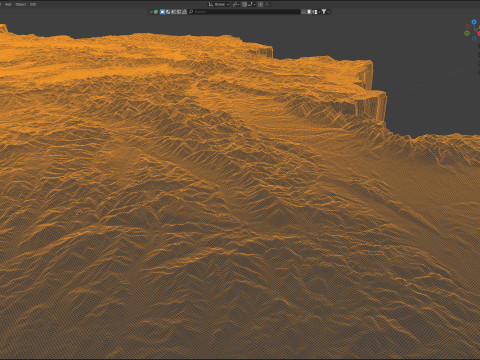Open the Add menu
Screen dimensions: 480x360
point(8,4)
